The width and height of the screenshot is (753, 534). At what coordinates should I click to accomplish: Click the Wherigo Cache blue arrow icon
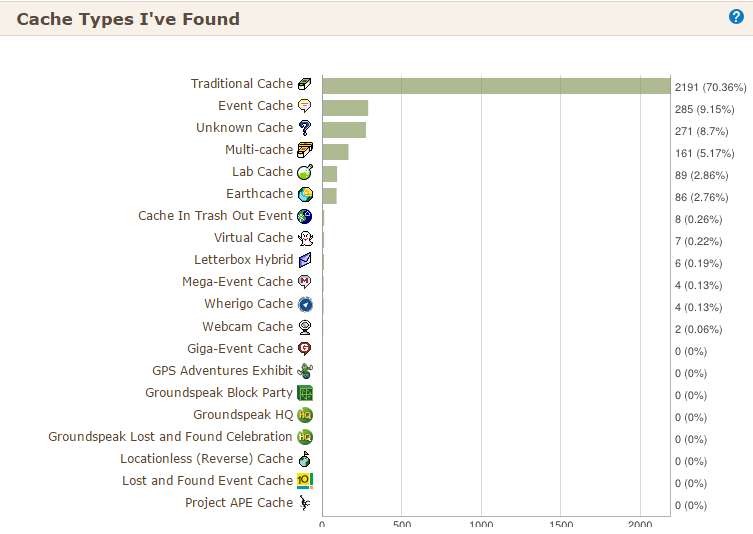point(305,304)
